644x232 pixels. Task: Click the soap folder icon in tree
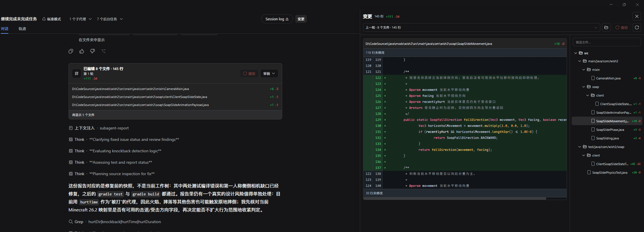pos(589,87)
